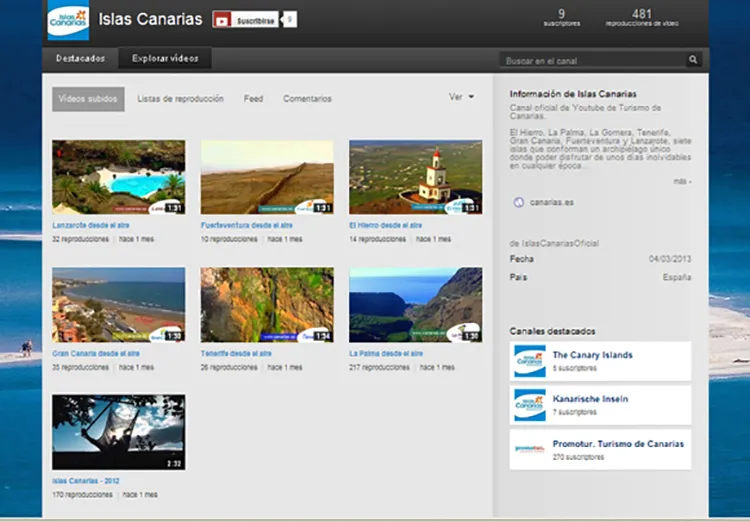Screen dimensions: 750x522
Task: Show the Feed section
Action: [253, 99]
